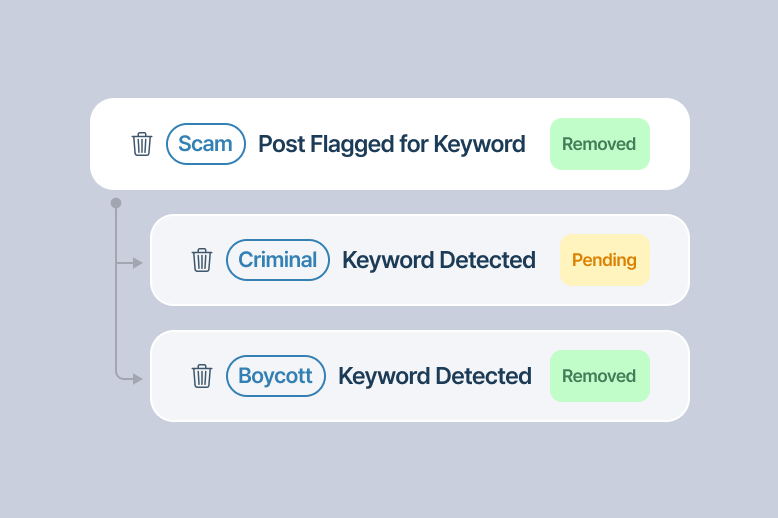Image resolution: width=778 pixels, height=518 pixels.
Task: Select the Criminal child card's empty right edge
Action: 670,260
